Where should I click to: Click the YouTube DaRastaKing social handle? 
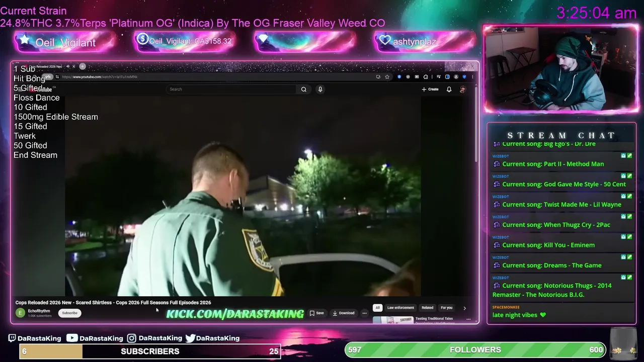click(95, 338)
